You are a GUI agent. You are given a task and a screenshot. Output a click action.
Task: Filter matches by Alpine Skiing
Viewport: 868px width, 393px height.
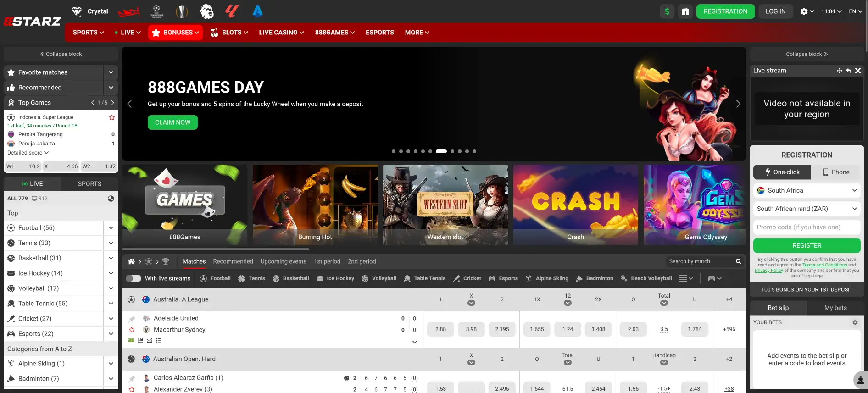coord(547,278)
